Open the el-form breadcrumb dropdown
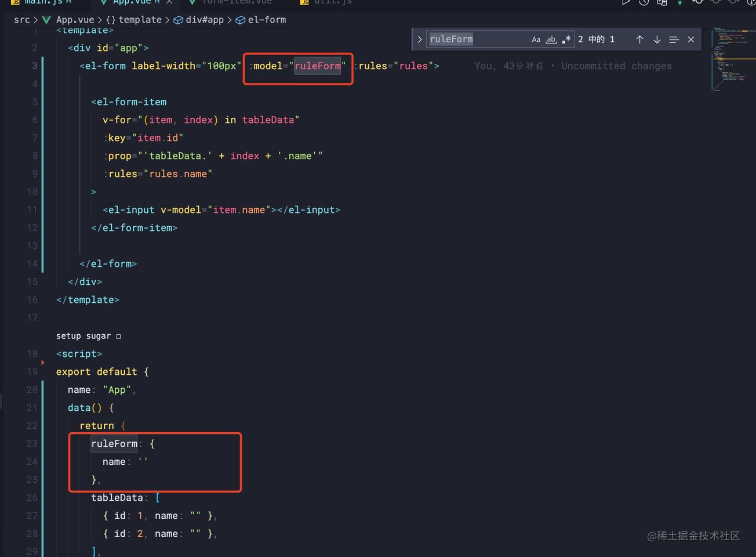 [267, 20]
